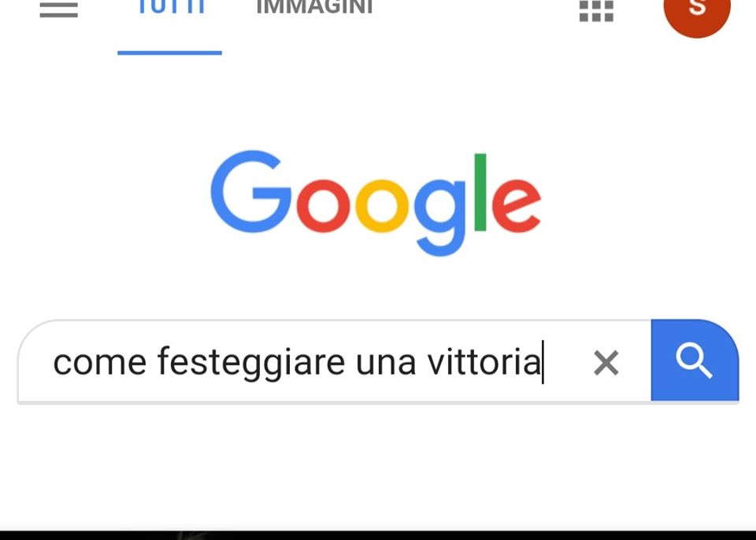The height and width of the screenshot is (540, 756).
Task: Click the green letter l in the Google logo
Action: (480, 192)
